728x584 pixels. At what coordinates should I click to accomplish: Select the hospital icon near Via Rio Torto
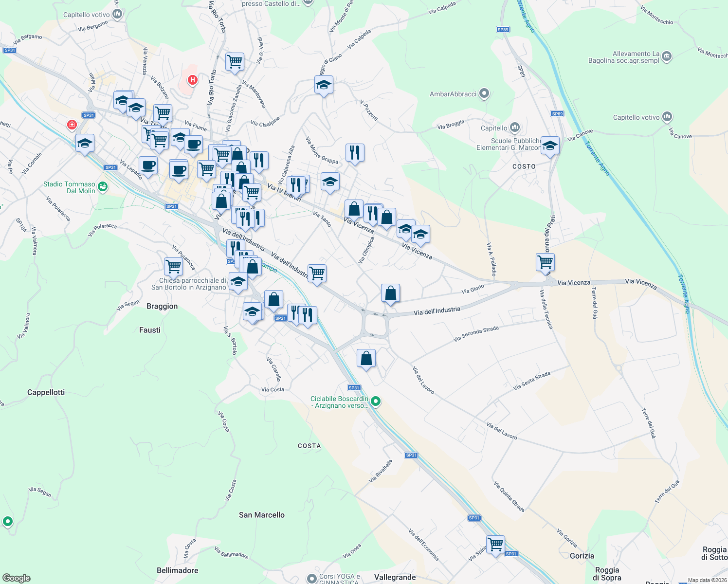(x=191, y=80)
